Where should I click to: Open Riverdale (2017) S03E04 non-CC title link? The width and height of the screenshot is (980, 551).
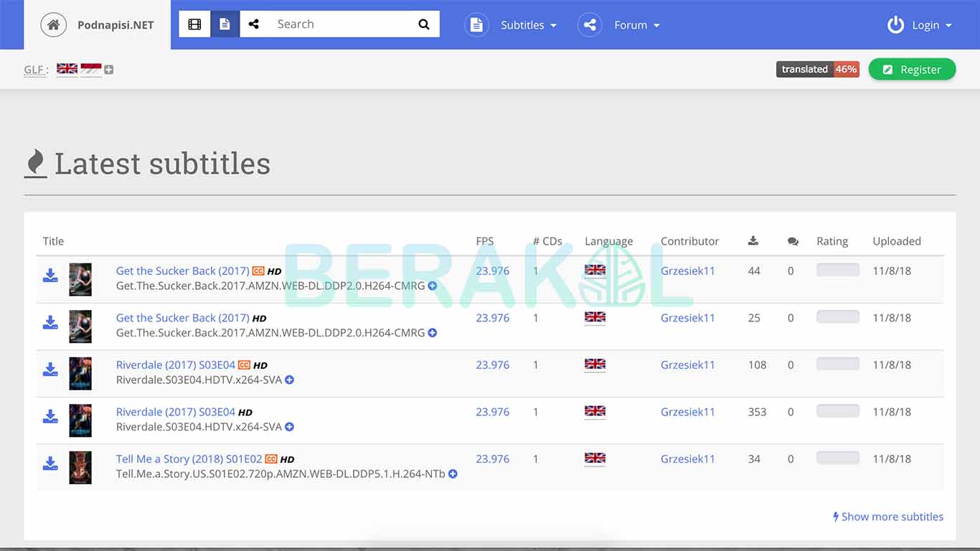[x=176, y=412]
